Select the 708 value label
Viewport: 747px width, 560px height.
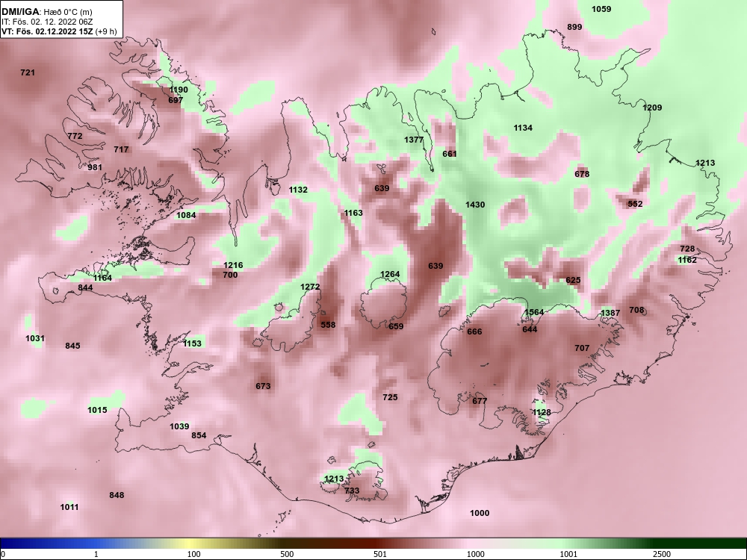point(637,311)
